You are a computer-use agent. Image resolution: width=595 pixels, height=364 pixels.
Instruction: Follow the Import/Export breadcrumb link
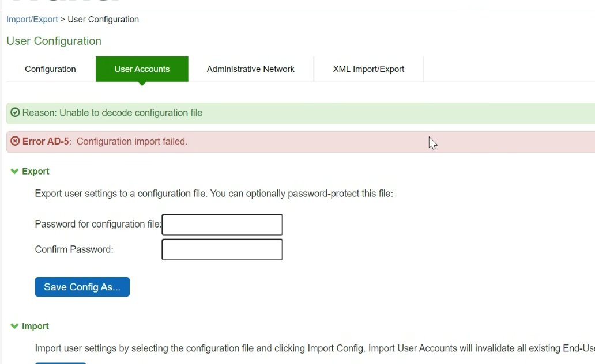click(x=32, y=20)
